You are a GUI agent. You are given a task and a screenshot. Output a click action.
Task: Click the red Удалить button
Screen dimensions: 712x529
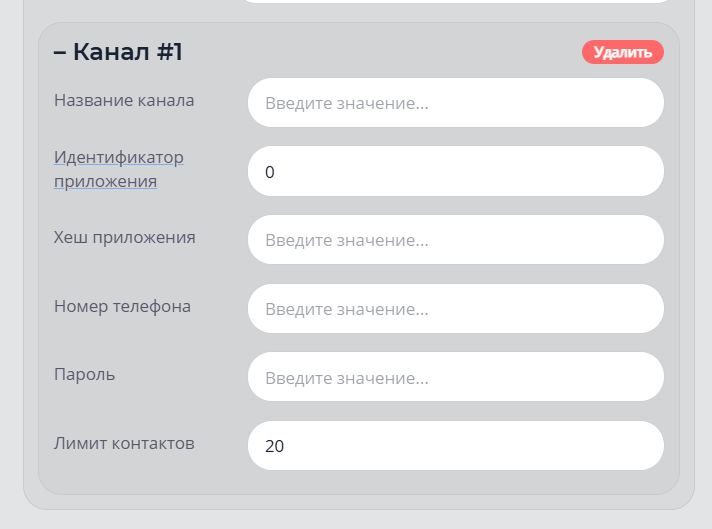(622, 52)
